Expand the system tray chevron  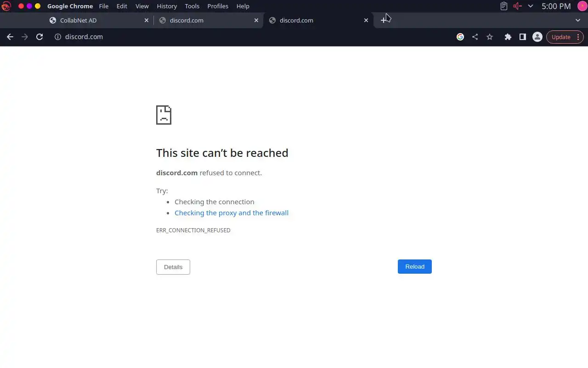531,6
